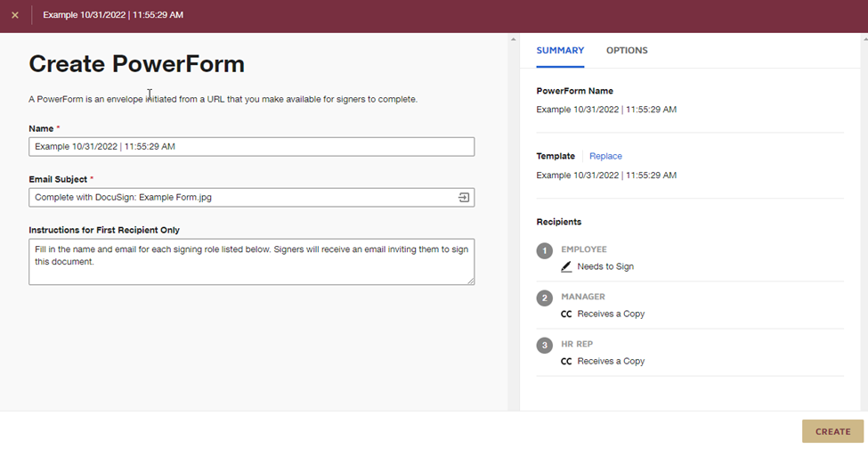This screenshot has height=449, width=868.
Task: Click into the Email Subject field
Action: click(240, 198)
